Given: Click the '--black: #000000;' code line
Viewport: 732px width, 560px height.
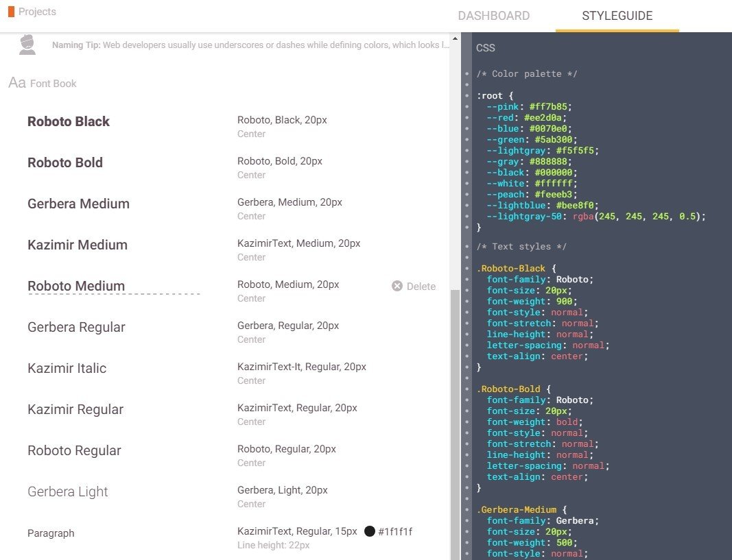Looking at the screenshot, I should tap(532, 173).
